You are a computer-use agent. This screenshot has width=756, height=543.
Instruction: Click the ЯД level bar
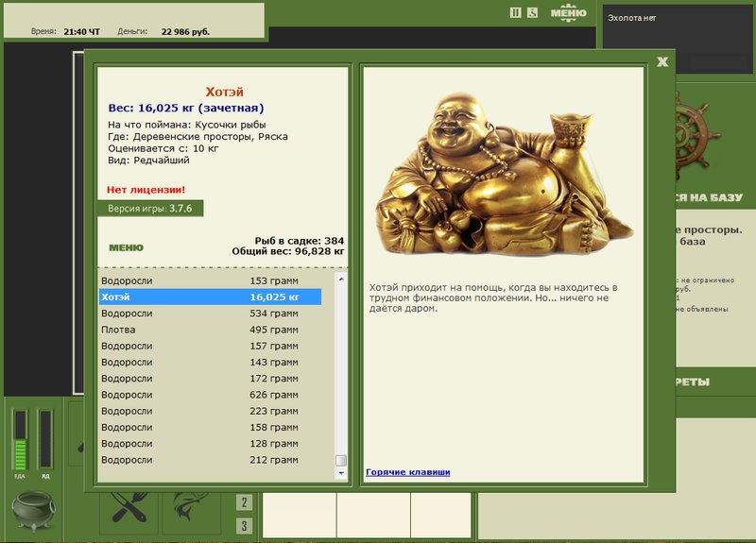(x=45, y=439)
